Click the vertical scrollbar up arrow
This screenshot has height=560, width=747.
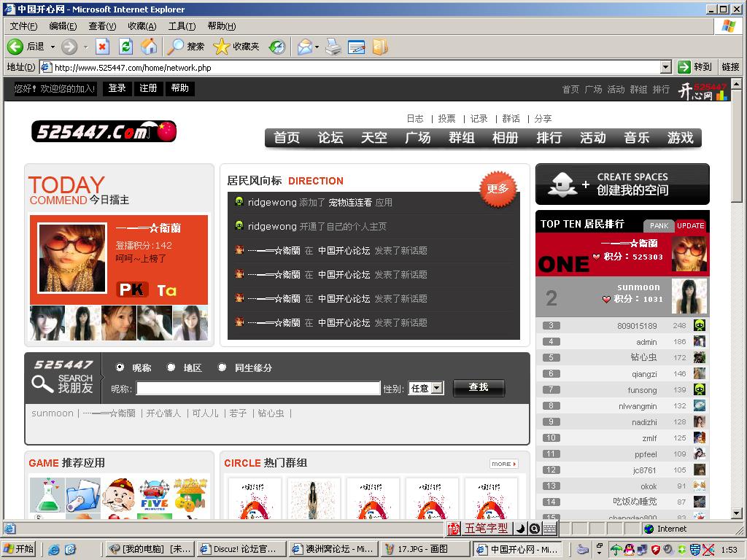[x=737, y=84]
